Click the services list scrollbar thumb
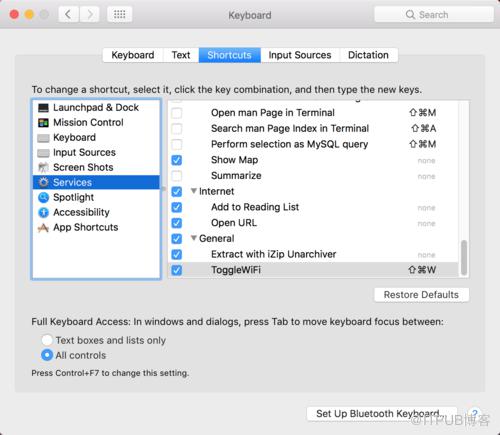The width and height of the screenshot is (500, 435). coord(464,257)
